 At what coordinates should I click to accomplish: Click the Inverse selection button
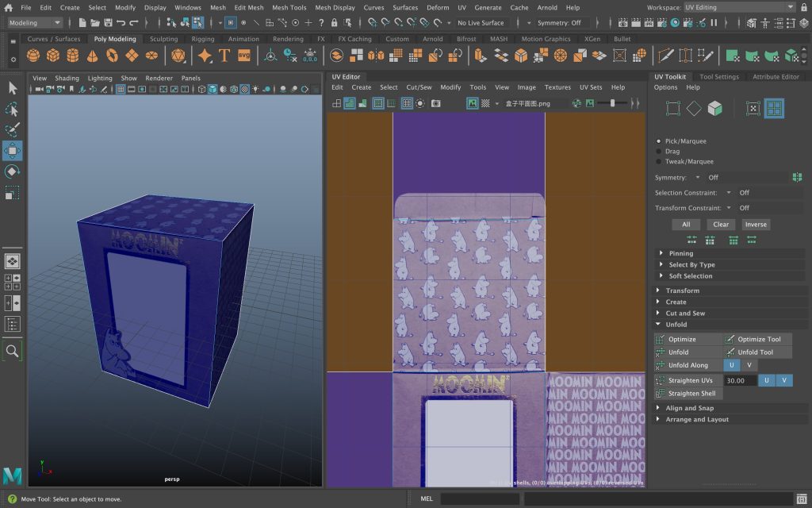(756, 225)
